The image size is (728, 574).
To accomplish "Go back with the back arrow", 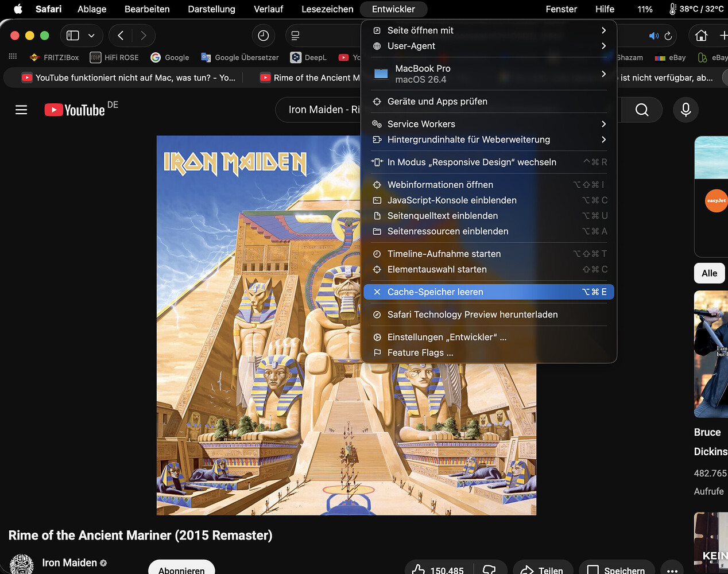I will pyautogui.click(x=121, y=36).
